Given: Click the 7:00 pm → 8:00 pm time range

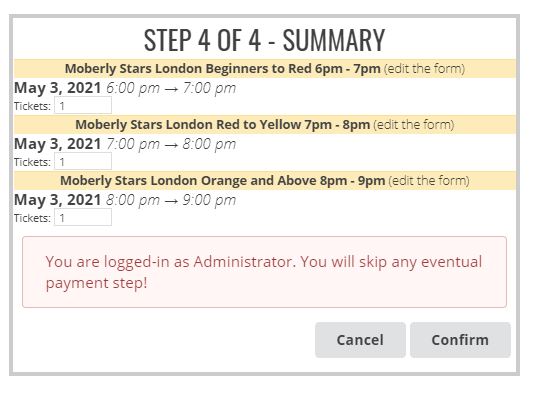Looking at the screenshot, I should click(x=171, y=144).
